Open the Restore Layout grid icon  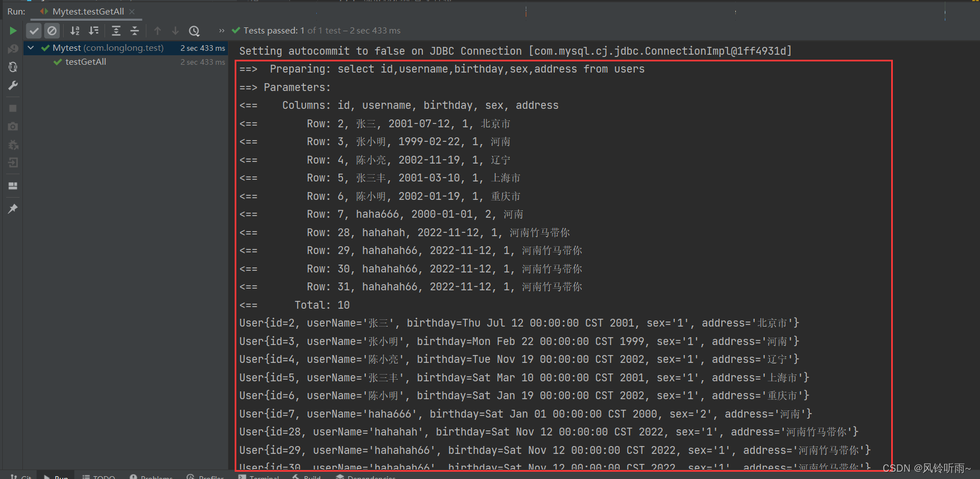click(x=13, y=186)
